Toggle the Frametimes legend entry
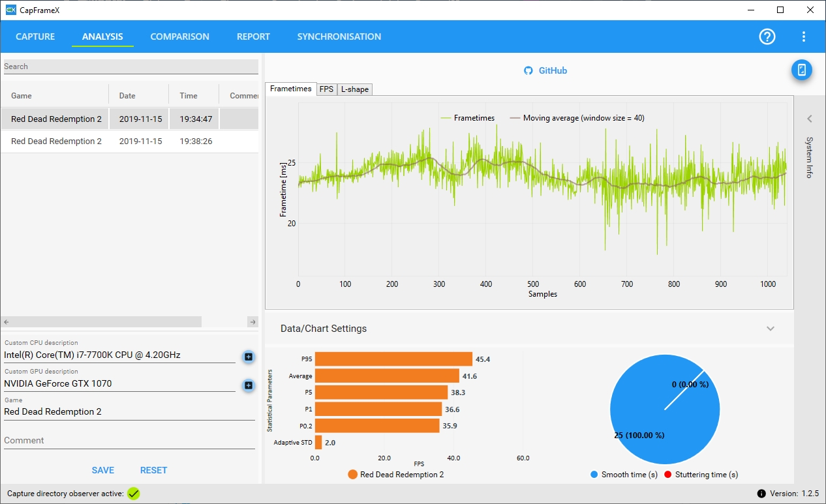Screen dimensions: 826x504 [x=468, y=118]
